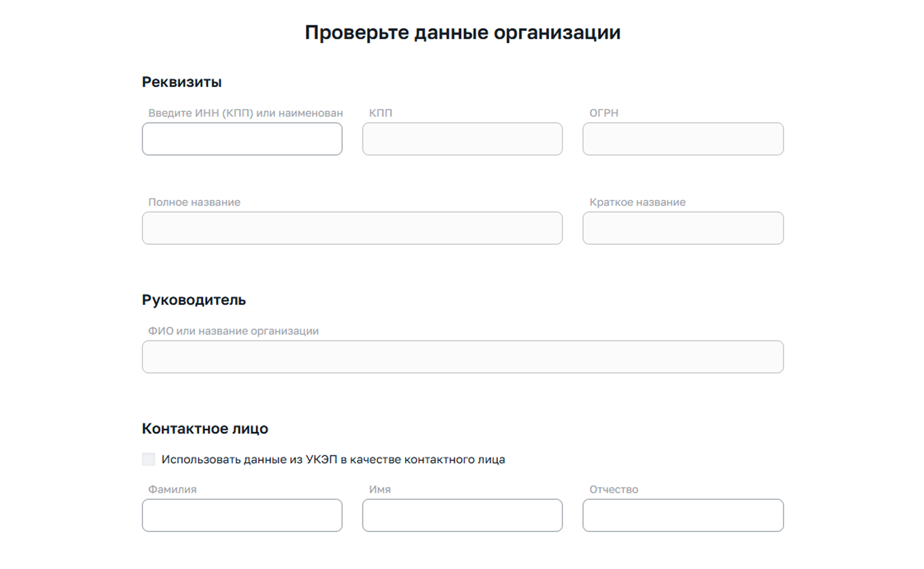Click the 'ОГРН' label above its field
The image size is (924, 569).
coord(604,113)
